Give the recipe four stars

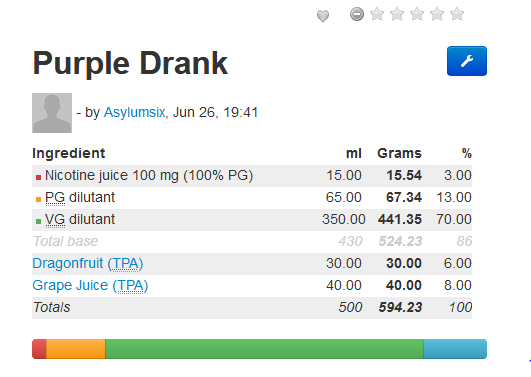coord(437,14)
